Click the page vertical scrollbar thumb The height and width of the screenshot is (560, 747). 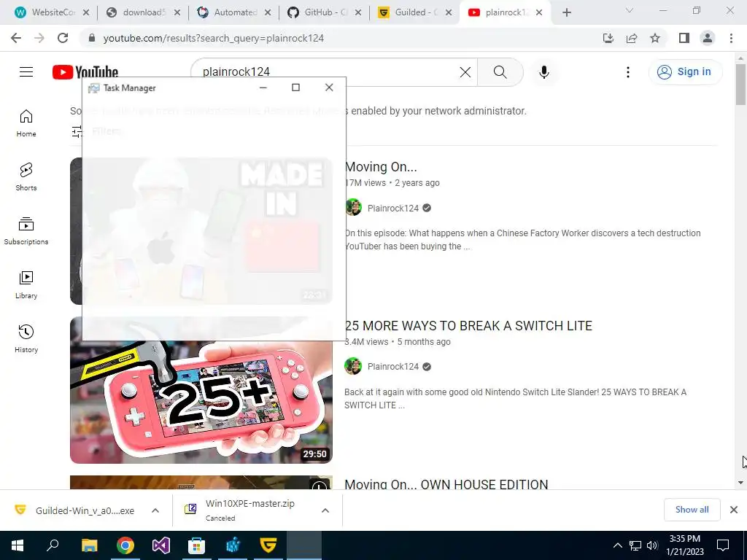click(740, 83)
